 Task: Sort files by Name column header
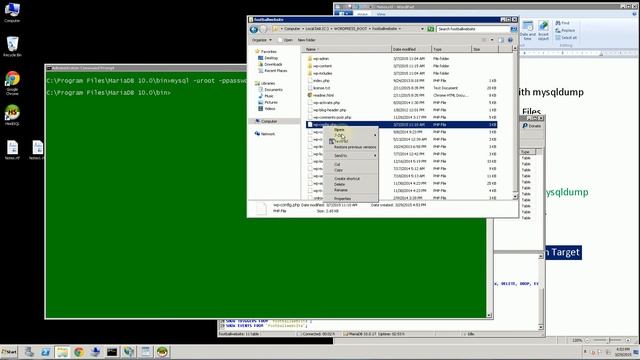[x=347, y=49]
